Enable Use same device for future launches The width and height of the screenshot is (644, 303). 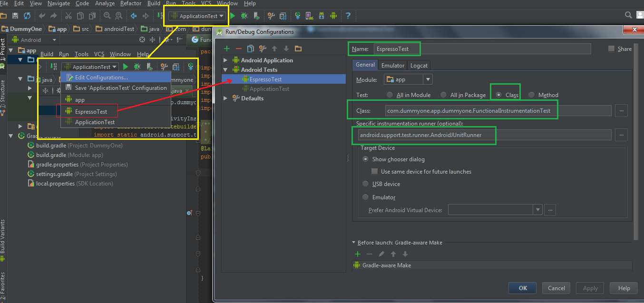pyautogui.click(x=374, y=170)
